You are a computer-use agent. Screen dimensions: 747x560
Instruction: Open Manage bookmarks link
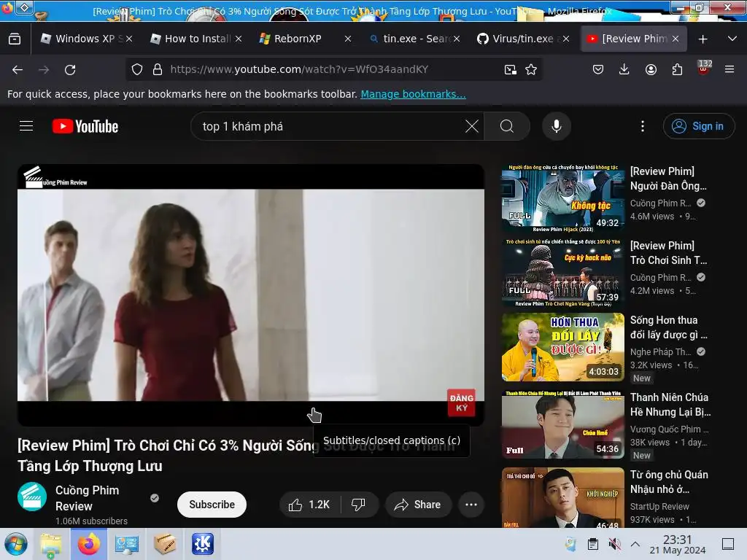(x=413, y=94)
